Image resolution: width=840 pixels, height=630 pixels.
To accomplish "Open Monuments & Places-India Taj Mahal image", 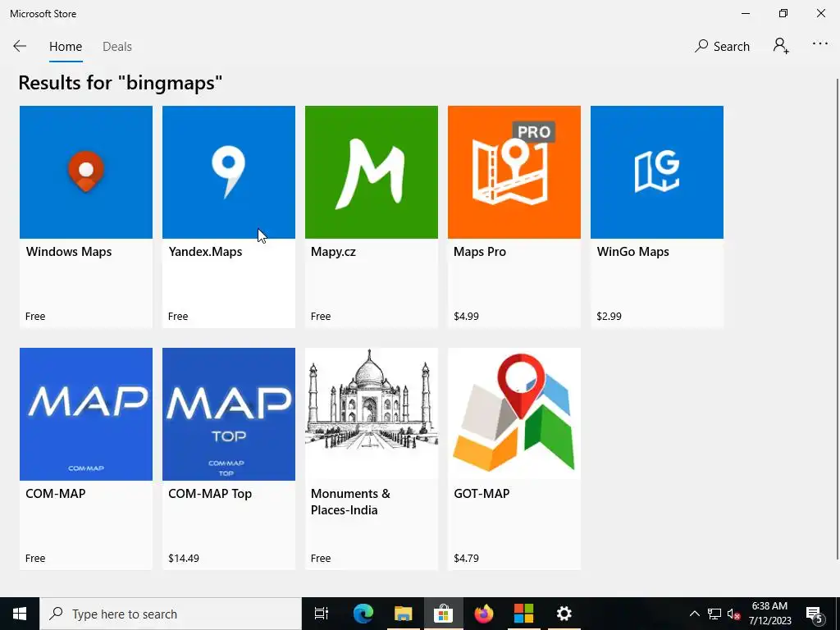I will (372, 414).
